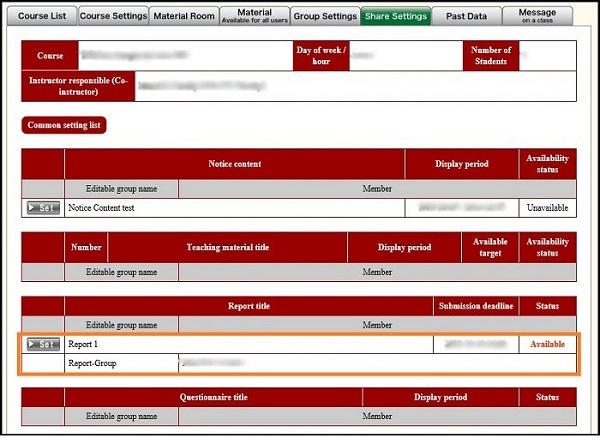Click the Common setting list button

[x=64, y=126]
